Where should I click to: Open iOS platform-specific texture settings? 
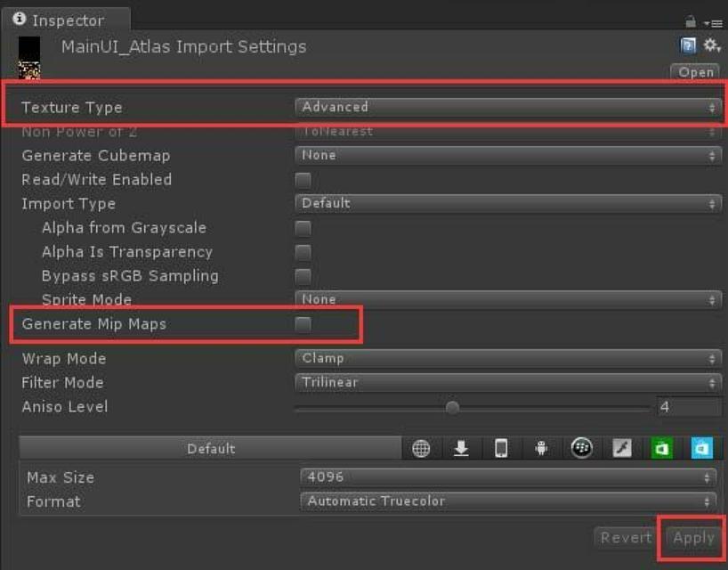point(501,449)
